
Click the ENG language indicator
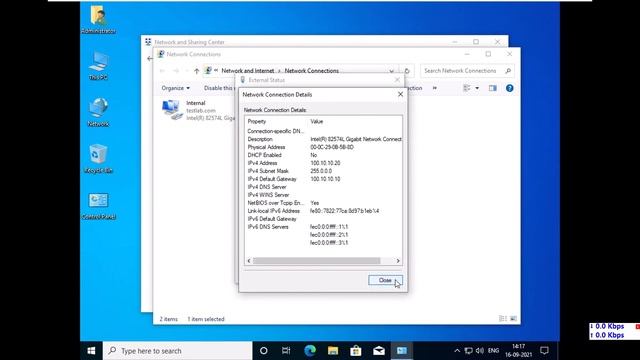pyautogui.click(x=493, y=351)
